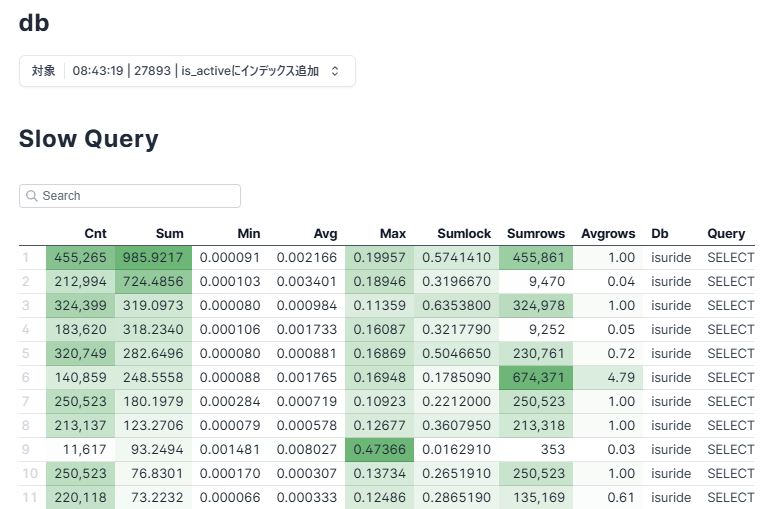Sort by the Max column header

tap(393, 234)
